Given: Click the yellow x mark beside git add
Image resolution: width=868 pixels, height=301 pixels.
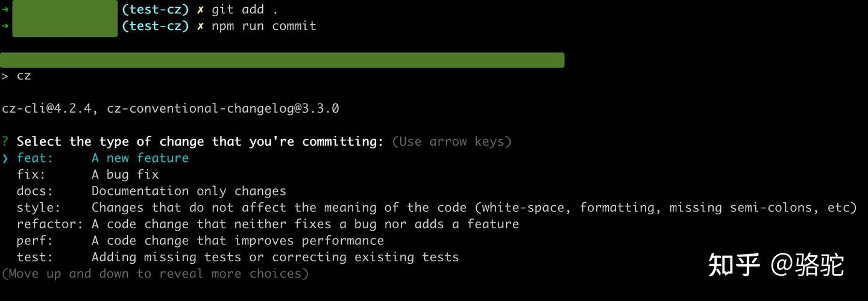Looking at the screenshot, I should [200, 10].
